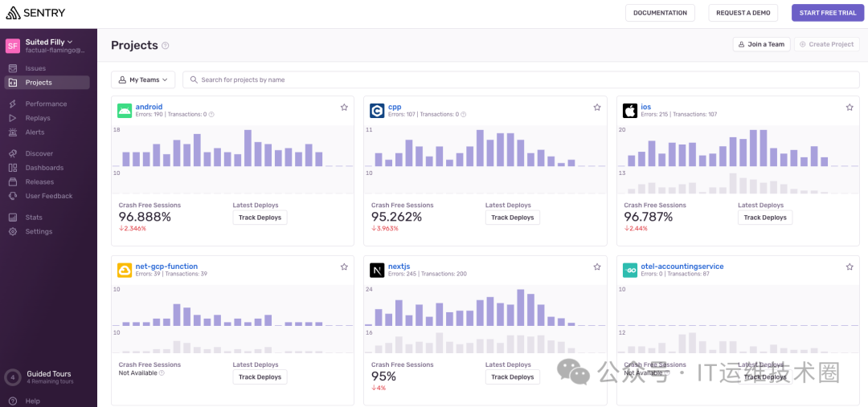Click the Guided Tours label
The image size is (868, 407).
(49, 374)
